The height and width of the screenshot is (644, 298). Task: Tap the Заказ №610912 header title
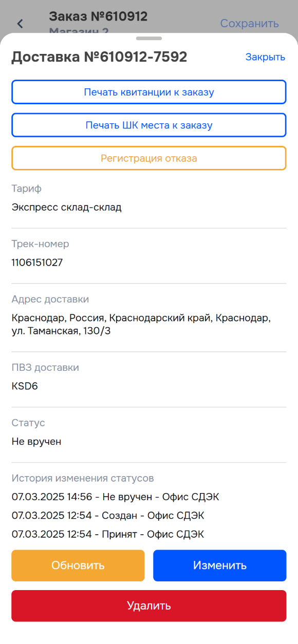(x=98, y=16)
